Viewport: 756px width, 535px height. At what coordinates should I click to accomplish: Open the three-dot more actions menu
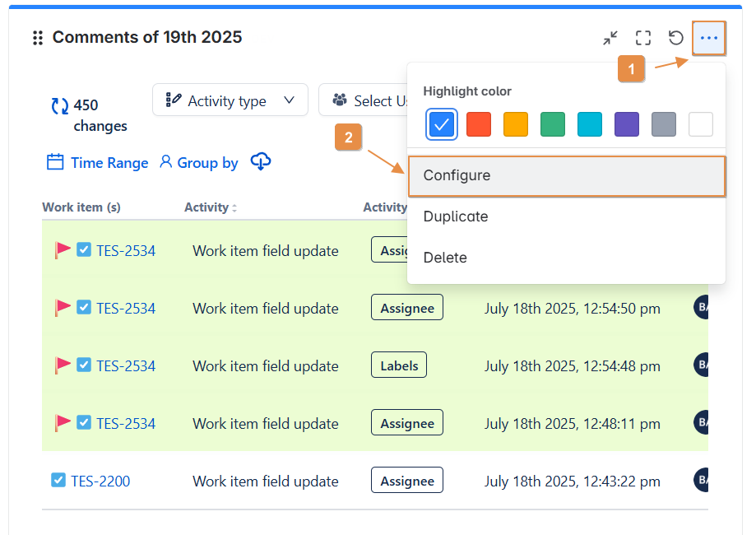709,38
